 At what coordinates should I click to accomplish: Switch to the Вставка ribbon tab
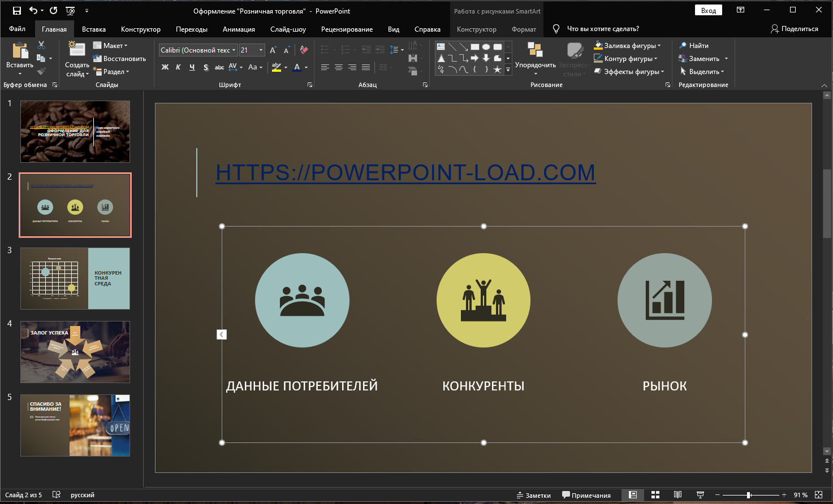(x=94, y=29)
